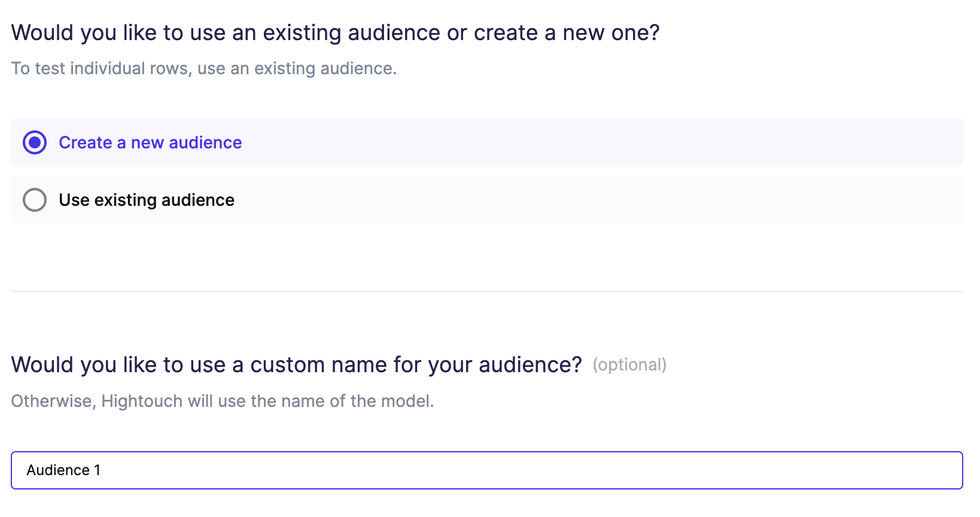This screenshot has width=980, height=517.
Task: Click the blue 'Create a new audience' label text
Action: tap(150, 142)
